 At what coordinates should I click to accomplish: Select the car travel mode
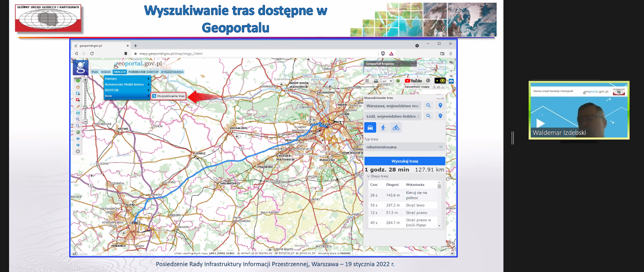click(370, 128)
